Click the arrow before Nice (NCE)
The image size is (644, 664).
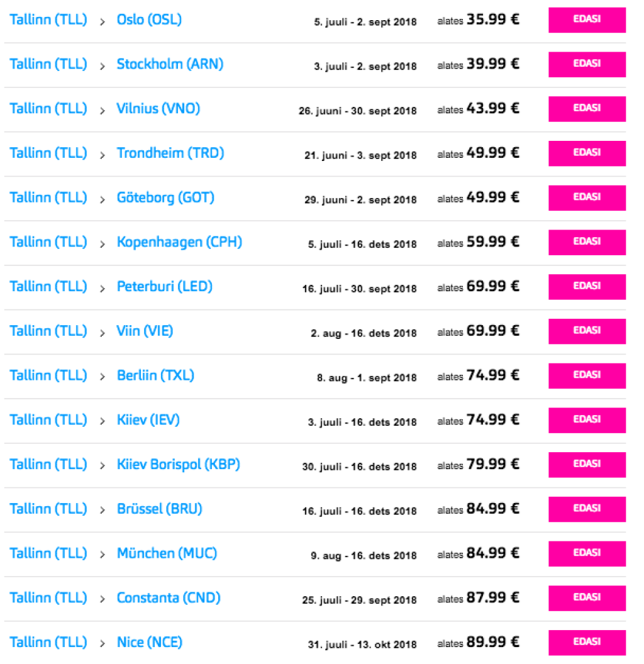tap(102, 643)
